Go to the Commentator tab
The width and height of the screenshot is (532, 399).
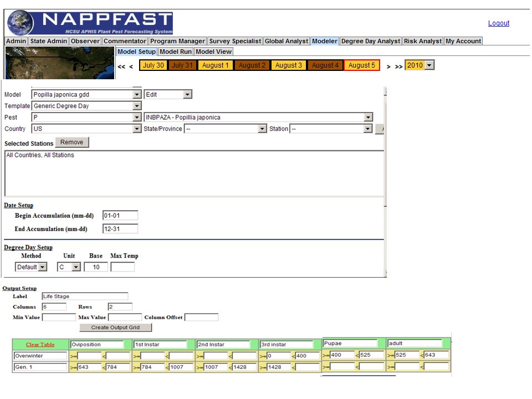point(125,41)
